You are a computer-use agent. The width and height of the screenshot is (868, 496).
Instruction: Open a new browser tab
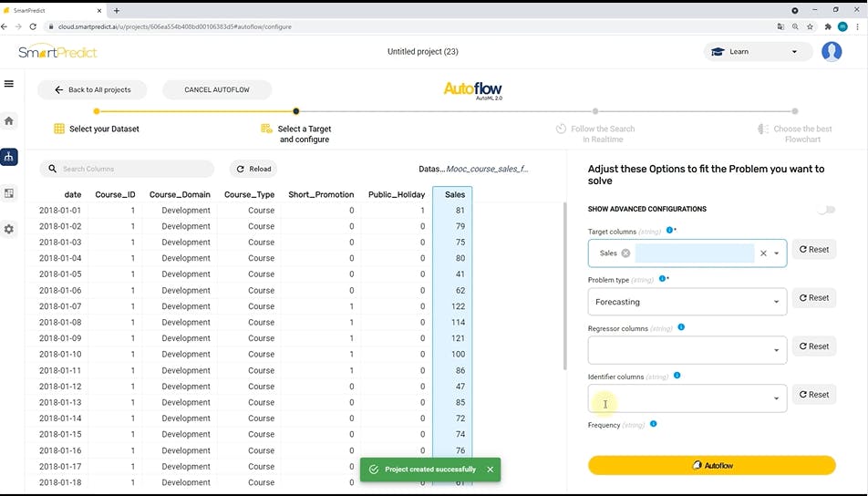[117, 11]
